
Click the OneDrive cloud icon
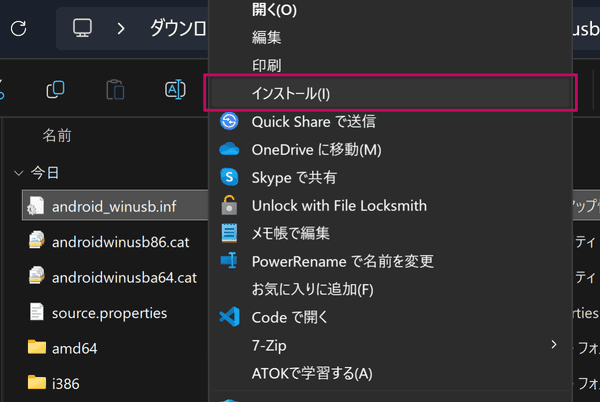click(229, 149)
